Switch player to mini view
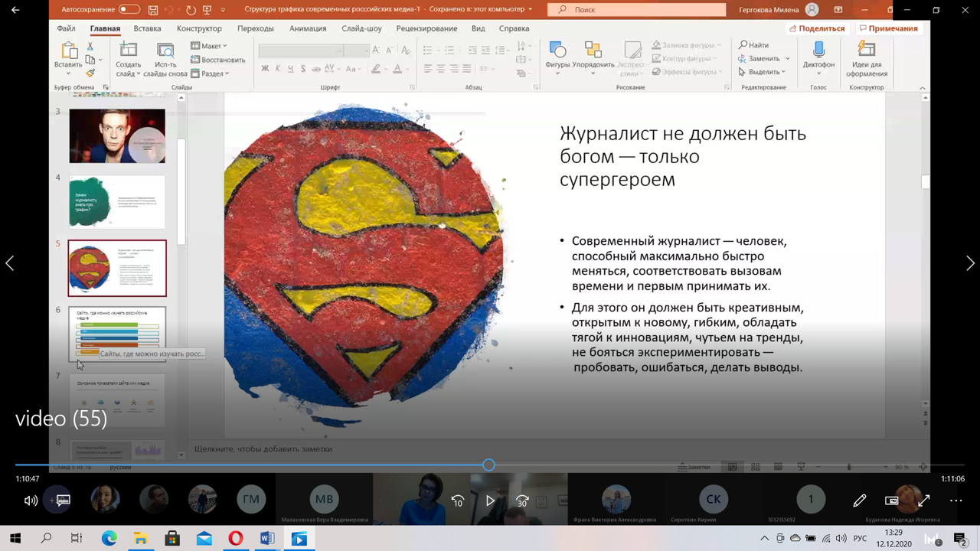 (891, 500)
